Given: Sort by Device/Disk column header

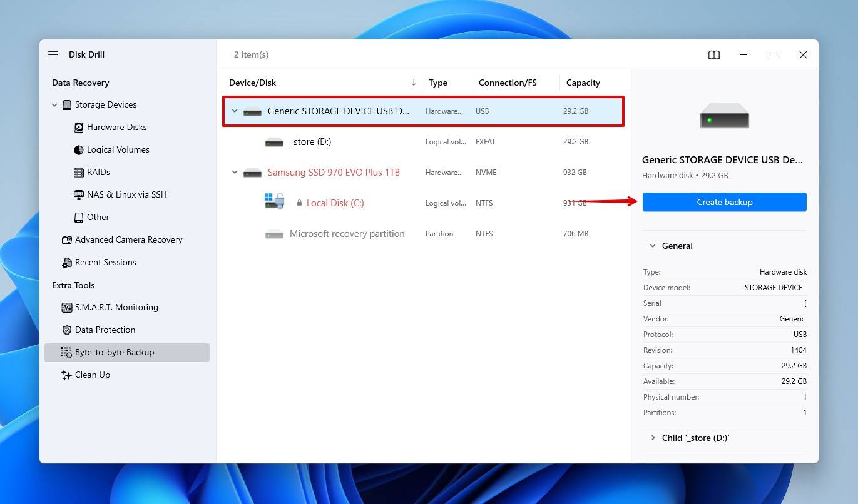Looking at the screenshot, I should tap(253, 83).
